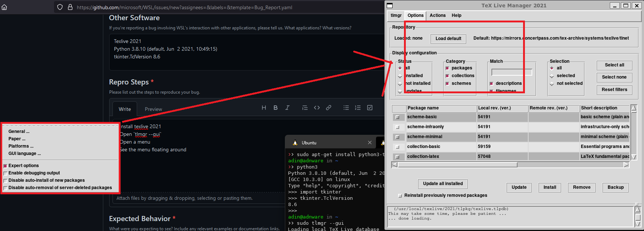Insert a quote using the editor toolbar icon

coord(305,108)
